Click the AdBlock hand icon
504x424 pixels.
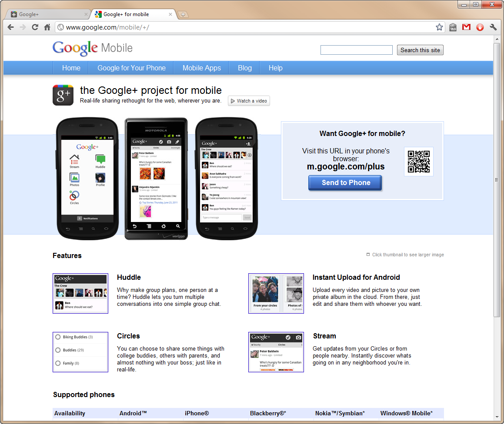pos(480,27)
